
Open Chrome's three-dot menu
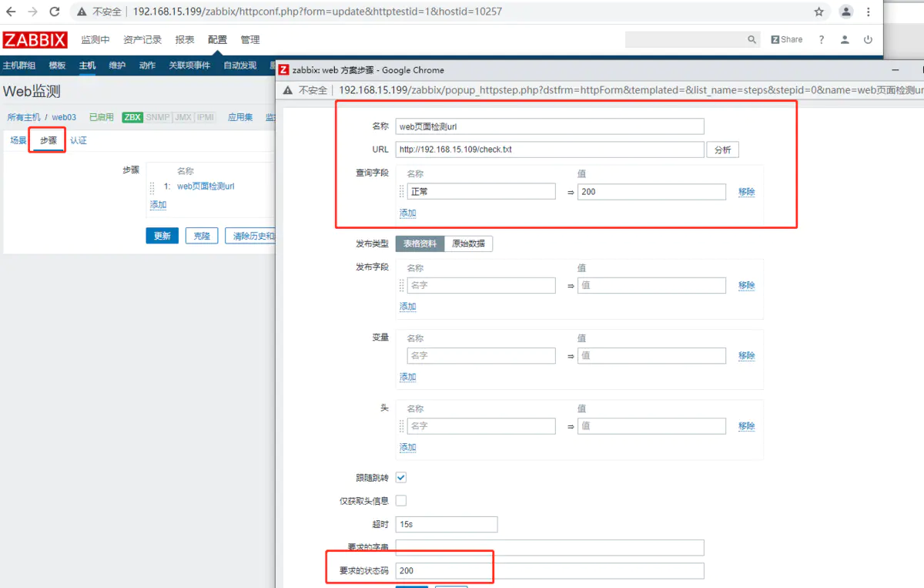(x=869, y=12)
